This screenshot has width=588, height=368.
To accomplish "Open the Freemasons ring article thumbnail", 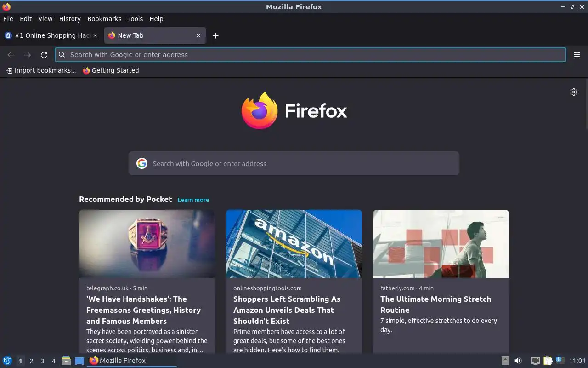I will 147,244.
